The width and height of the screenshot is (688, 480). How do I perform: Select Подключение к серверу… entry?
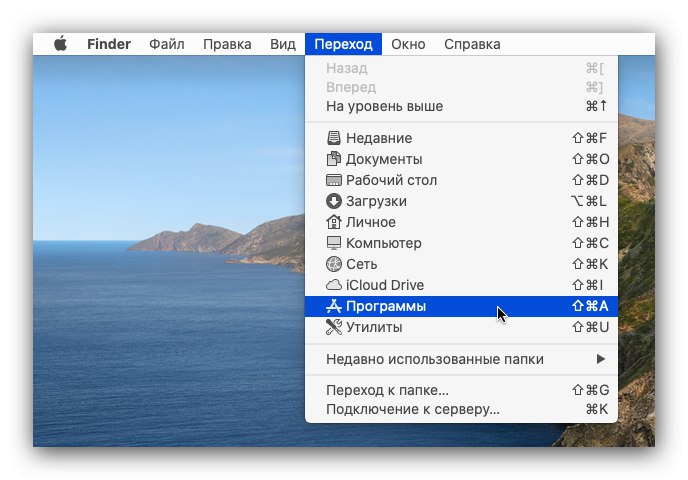413,409
